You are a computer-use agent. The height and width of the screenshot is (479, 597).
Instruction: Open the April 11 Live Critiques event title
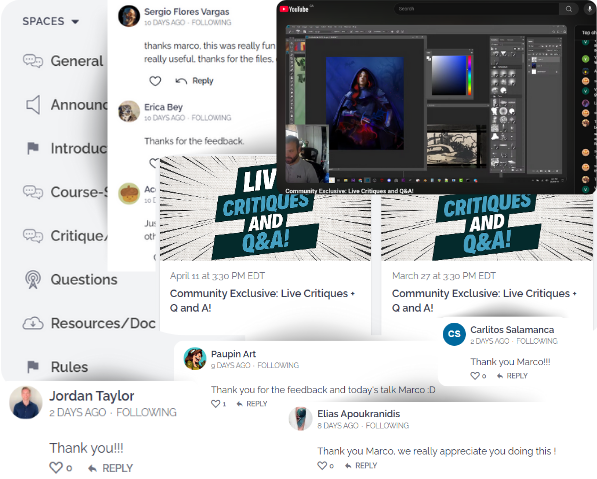[262, 300]
